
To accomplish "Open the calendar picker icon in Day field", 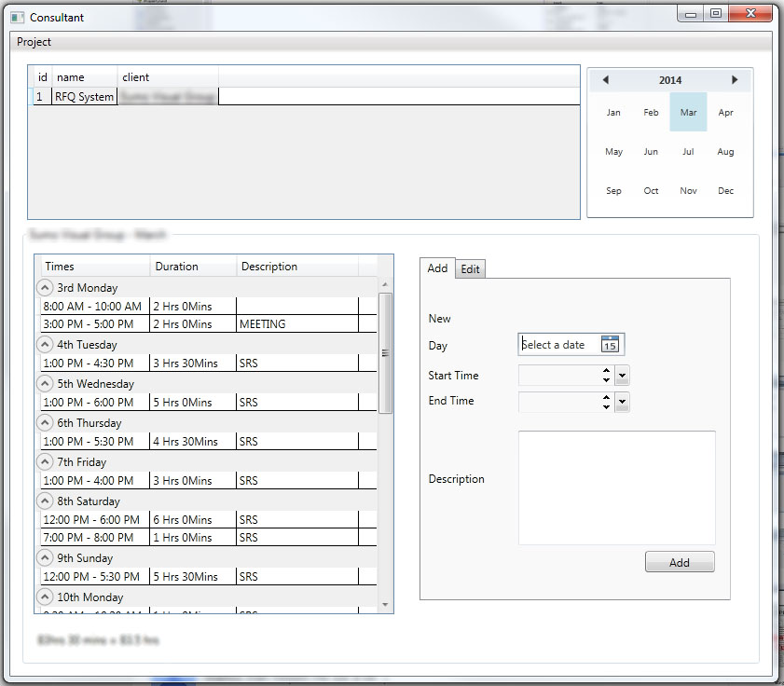I will click(x=610, y=345).
